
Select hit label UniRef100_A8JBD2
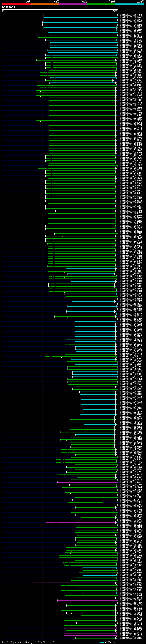(x=131, y=572)
